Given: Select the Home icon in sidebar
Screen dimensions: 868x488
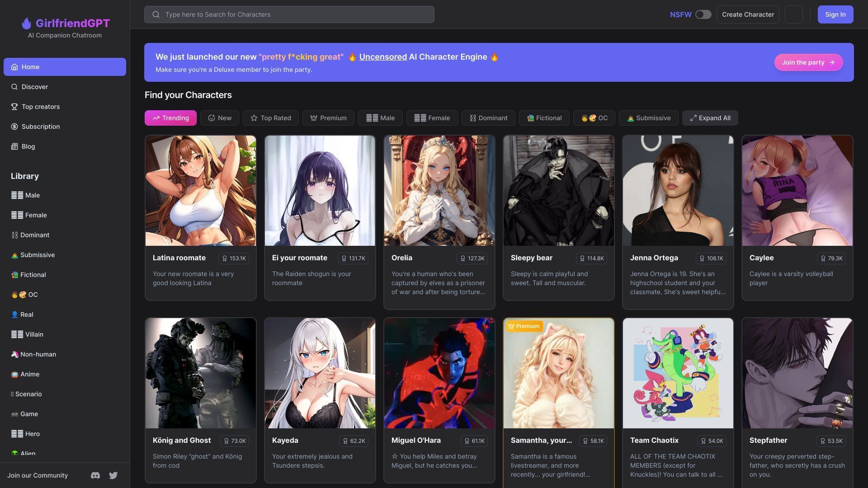Looking at the screenshot, I should (x=15, y=67).
